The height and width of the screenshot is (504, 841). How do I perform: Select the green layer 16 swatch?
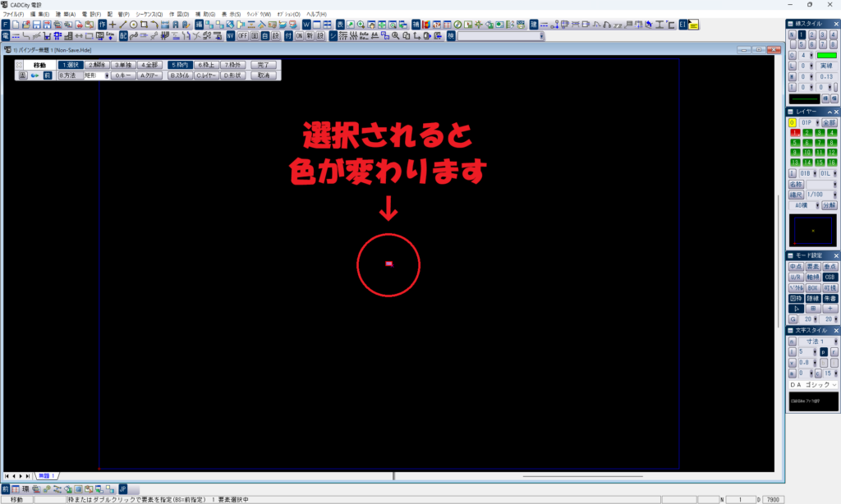832,163
